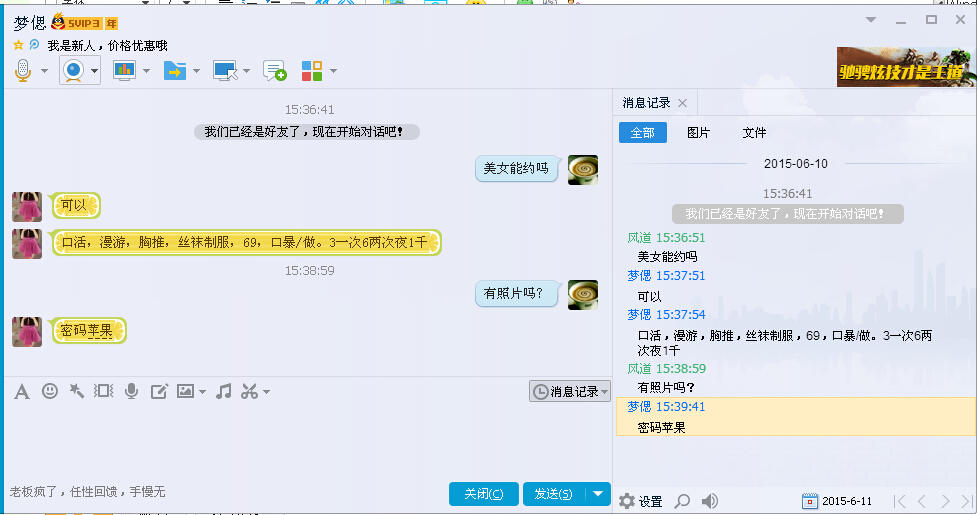977x515 pixels.
Task: Close the 消息记录 tab
Action: pyautogui.click(x=682, y=103)
